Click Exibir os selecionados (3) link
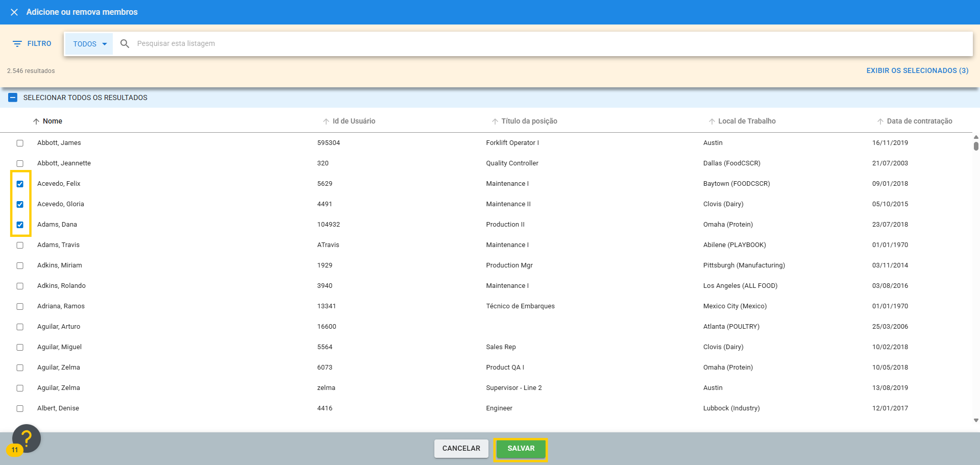This screenshot has height=465, width=980. point(917,70)
